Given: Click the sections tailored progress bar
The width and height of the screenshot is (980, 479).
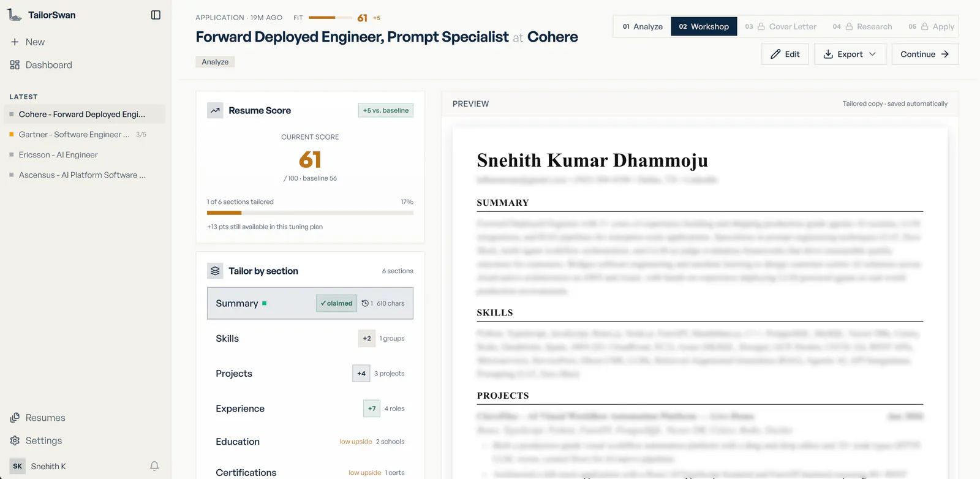Looking at the screenshot, I should coord(310,213).
